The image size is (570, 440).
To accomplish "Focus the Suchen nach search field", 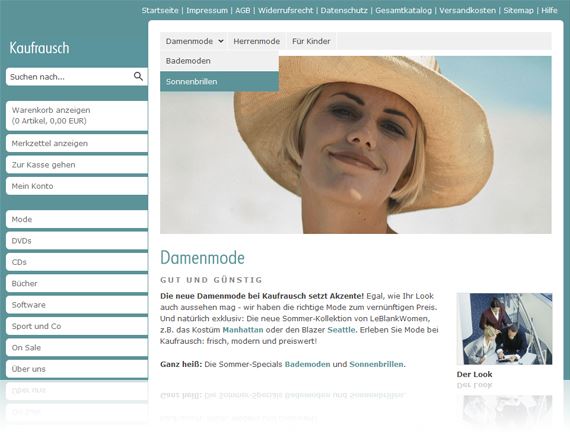I will 69,77.
